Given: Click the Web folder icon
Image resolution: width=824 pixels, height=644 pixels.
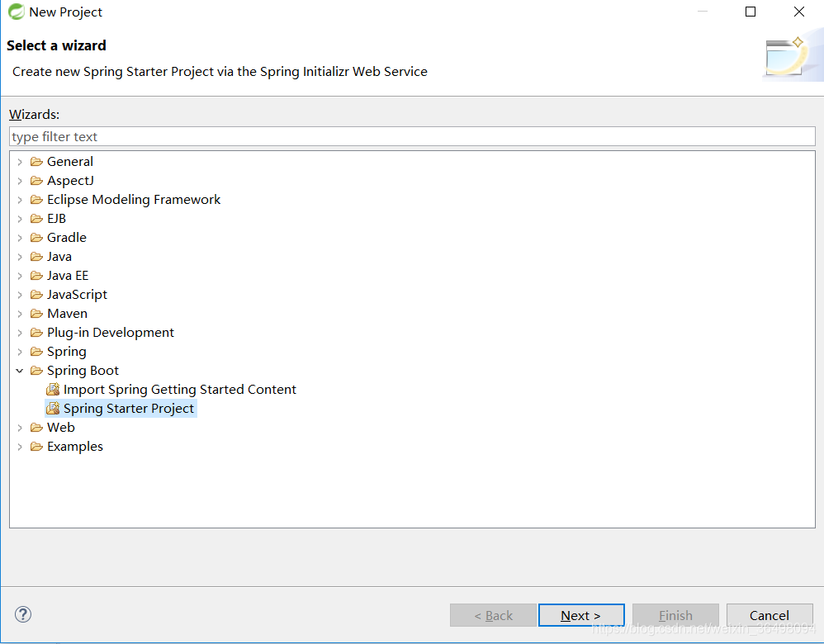Looking at the screenshot, I should pos(36,428).
